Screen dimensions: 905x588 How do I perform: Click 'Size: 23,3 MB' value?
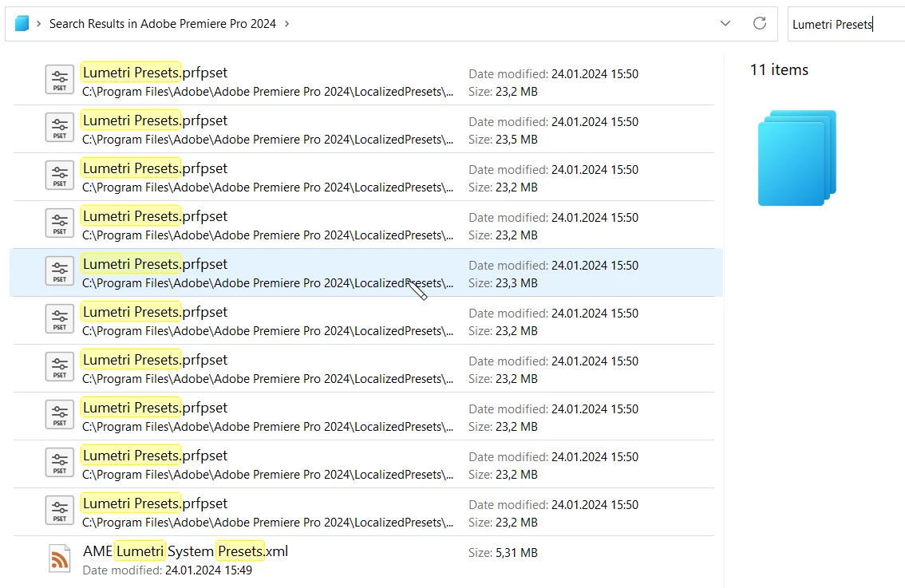coord(503,283)
